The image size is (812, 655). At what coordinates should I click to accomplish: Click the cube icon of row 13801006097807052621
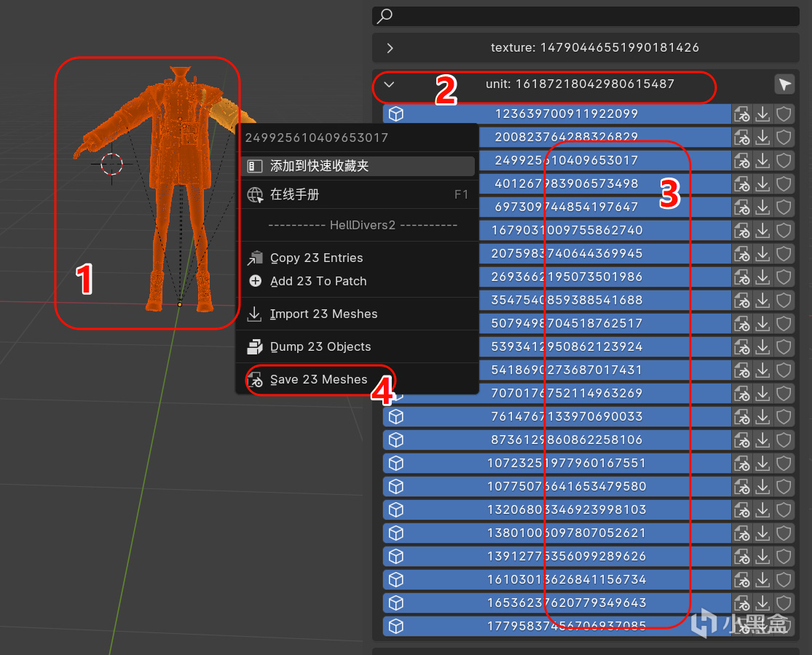pos(396,533)
